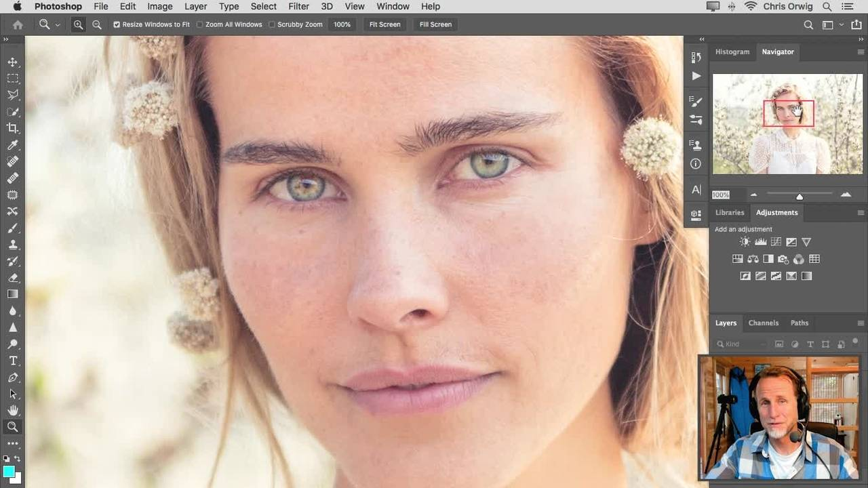Click the 100% zoom button
The width and height of the screenshot is (868, 488).
point(342,24)
